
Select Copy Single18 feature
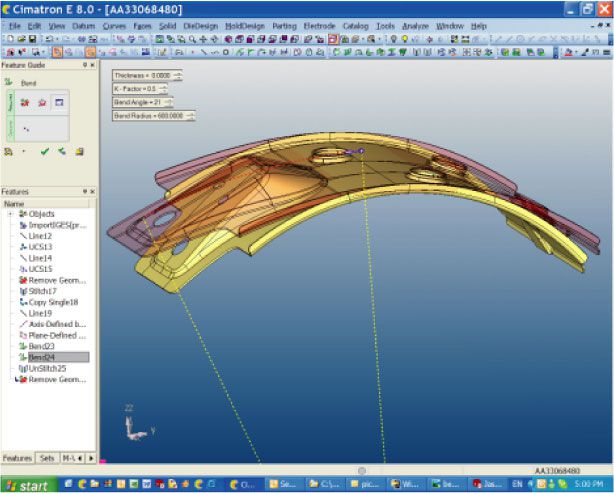[x=53, y=302]
